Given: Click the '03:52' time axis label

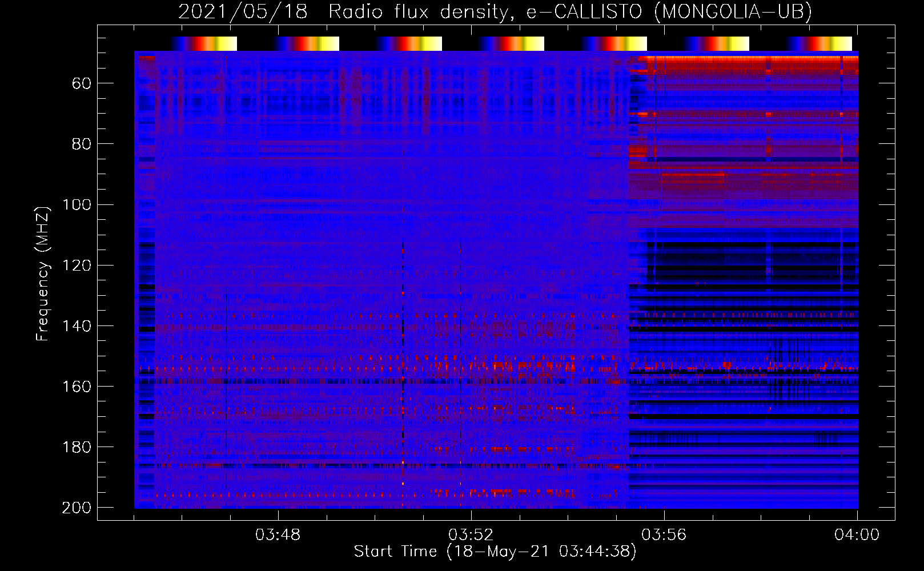Looking at the screenshot, I should coord(471,535).
